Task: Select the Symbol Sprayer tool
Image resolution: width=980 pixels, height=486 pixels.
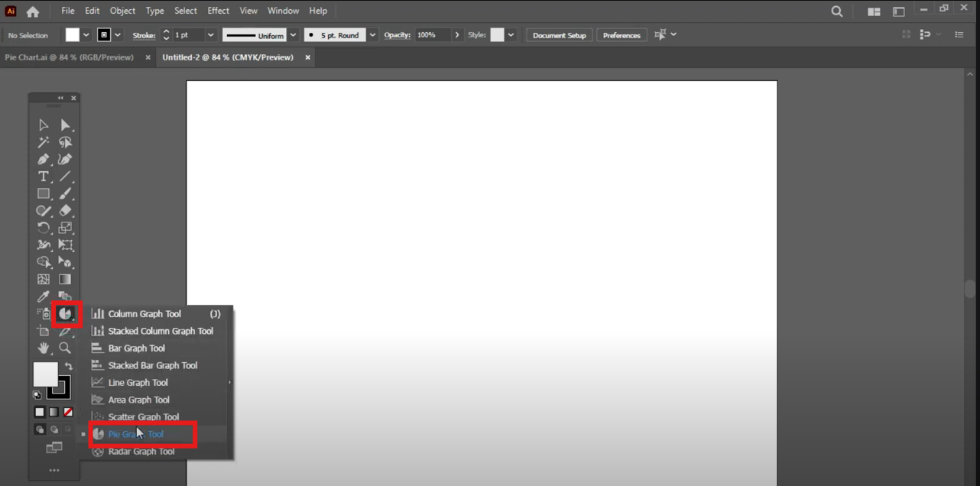Action: (x=44, y=313)
